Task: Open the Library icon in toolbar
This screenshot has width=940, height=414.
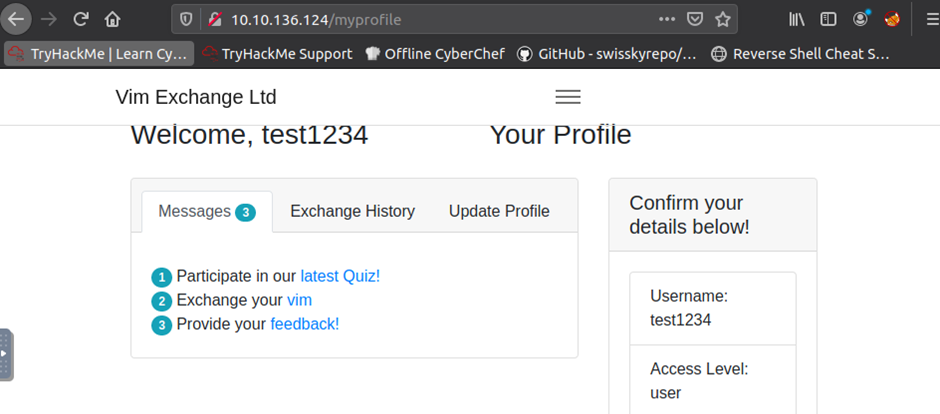Action: coord(797,20)
